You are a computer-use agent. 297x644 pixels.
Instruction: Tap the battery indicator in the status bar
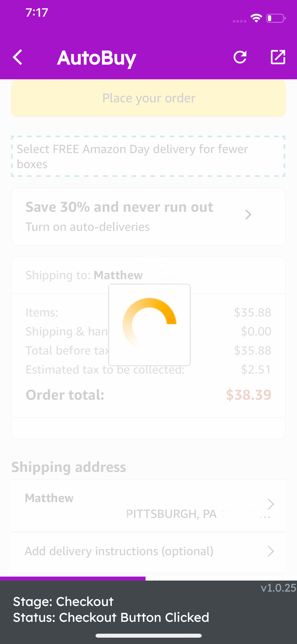pos(275,19)
